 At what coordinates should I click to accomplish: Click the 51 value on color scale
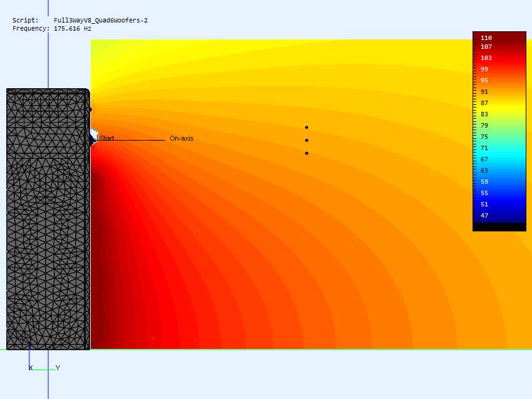(x=484, y=204)
